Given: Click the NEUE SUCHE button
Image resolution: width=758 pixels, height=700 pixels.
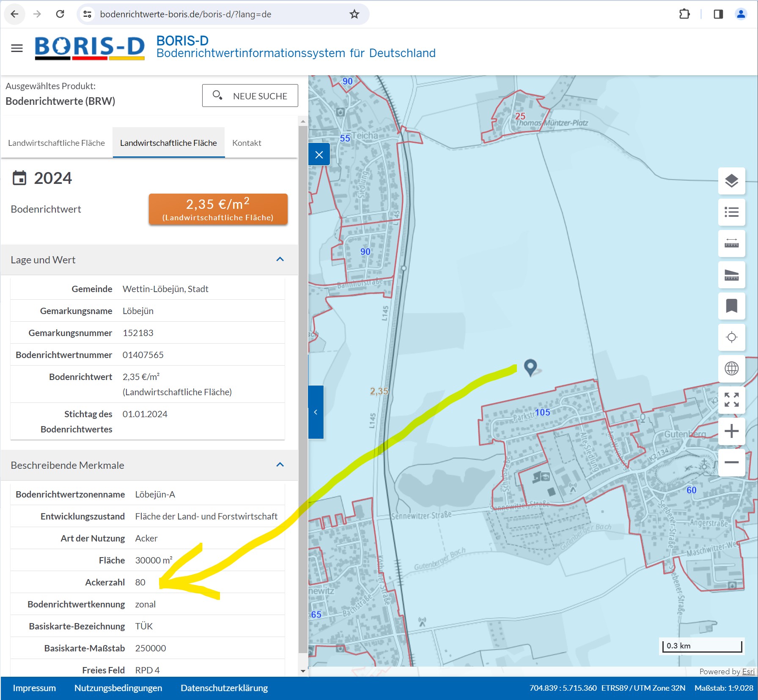Looking at the screenshot, I should click(x=250, y=96).
